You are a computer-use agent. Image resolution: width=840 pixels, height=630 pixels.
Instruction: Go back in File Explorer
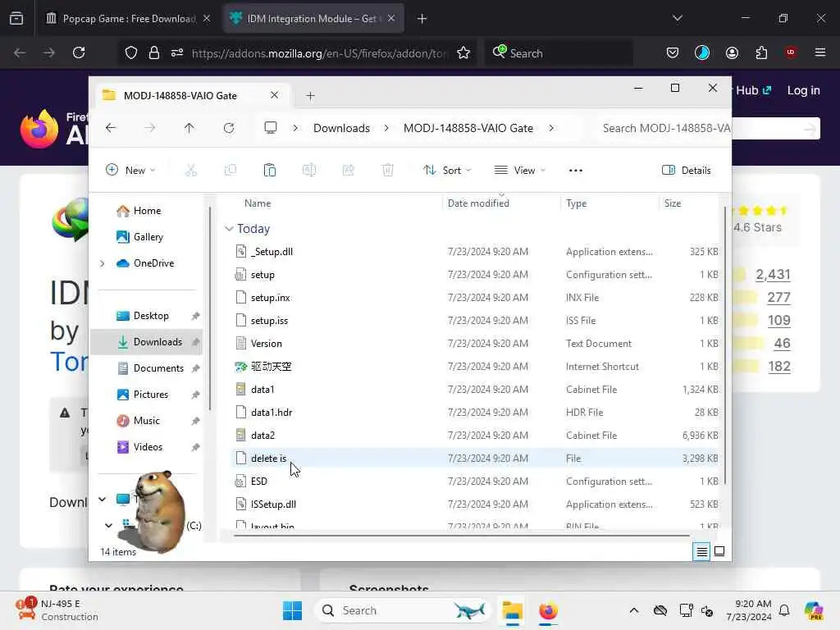(111, 128)
